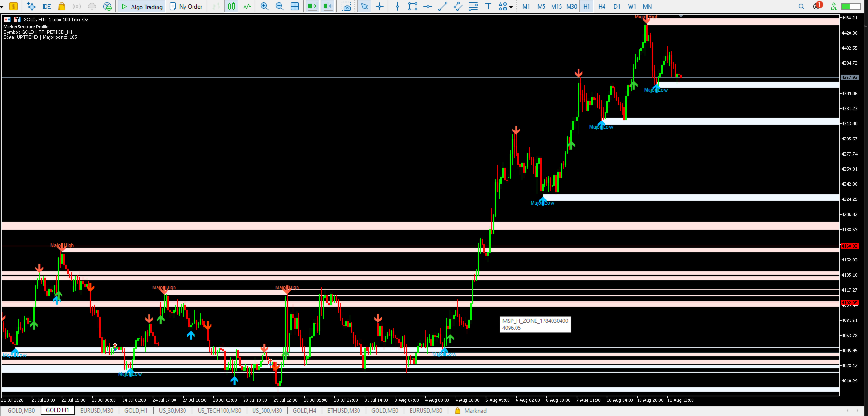Select the trendline drawing tool

coord(443,7)
